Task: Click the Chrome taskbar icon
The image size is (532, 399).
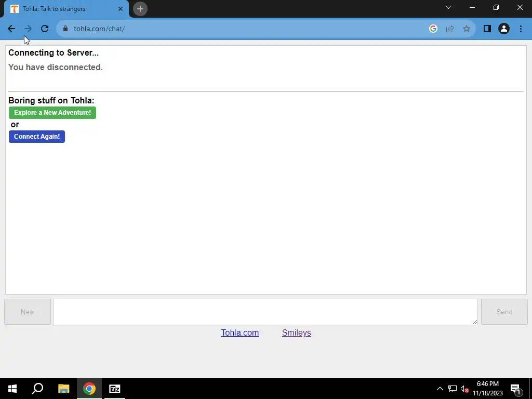Action: (x=89, y=389)
